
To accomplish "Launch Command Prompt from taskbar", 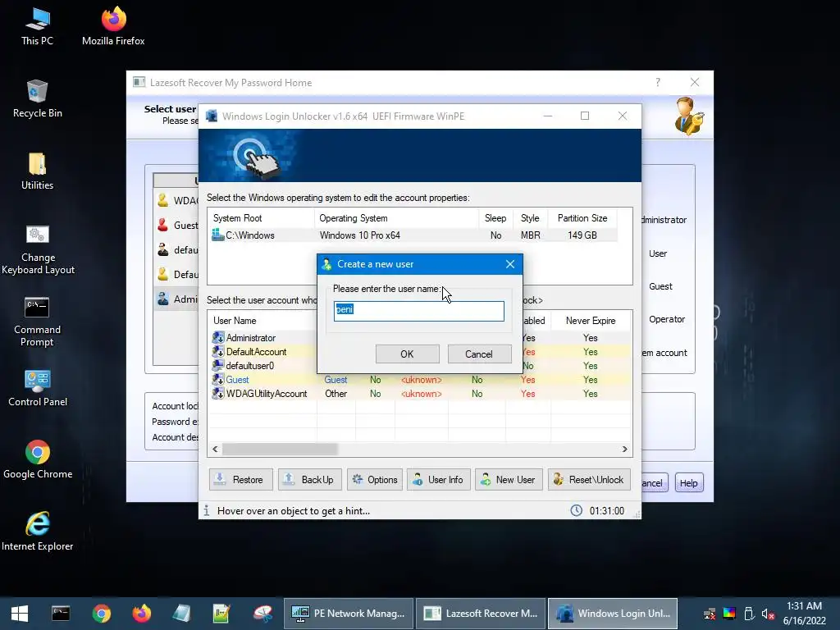I will coord(61,614).
